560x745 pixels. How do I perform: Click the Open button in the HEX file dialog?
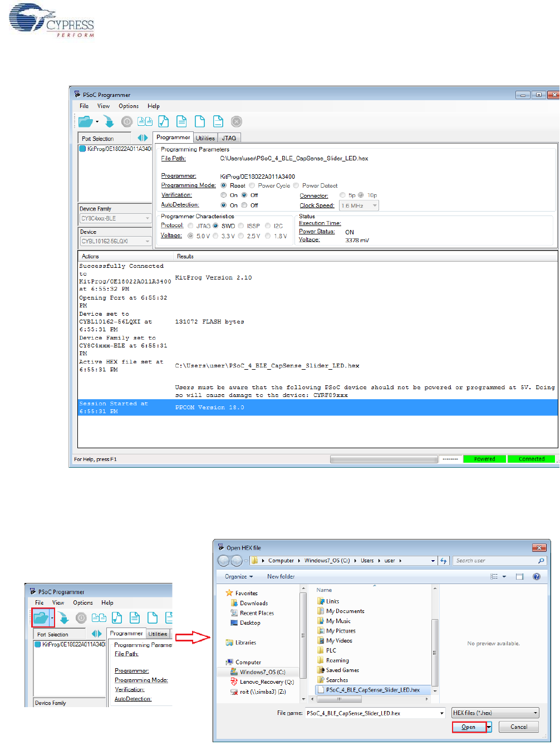469,727
